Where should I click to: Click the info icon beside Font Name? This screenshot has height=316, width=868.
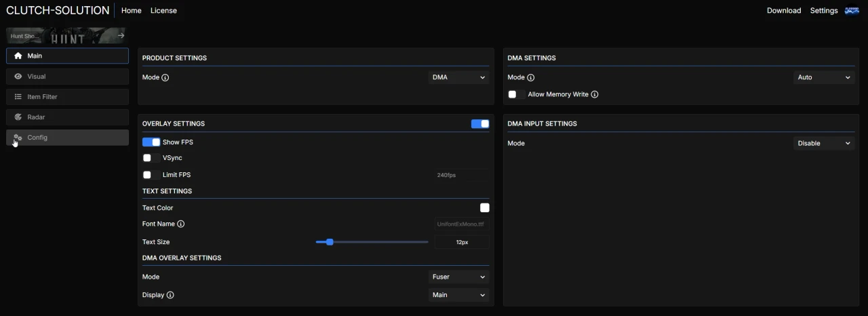coord(181,224)
